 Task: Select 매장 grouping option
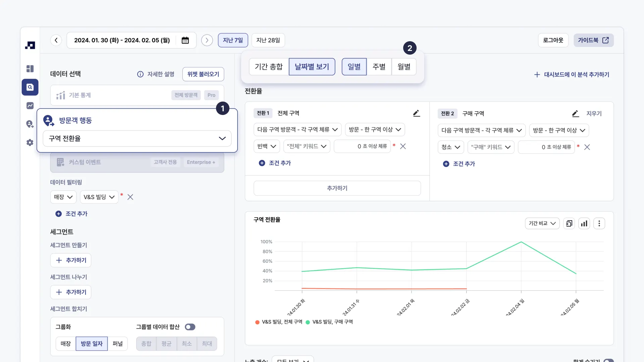pos(66,344)
